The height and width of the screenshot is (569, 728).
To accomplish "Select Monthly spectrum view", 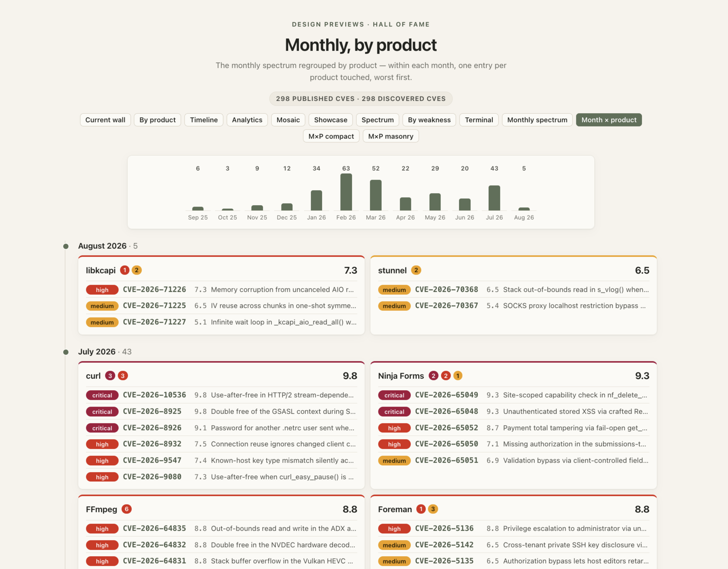I will (x=537, y=120).
